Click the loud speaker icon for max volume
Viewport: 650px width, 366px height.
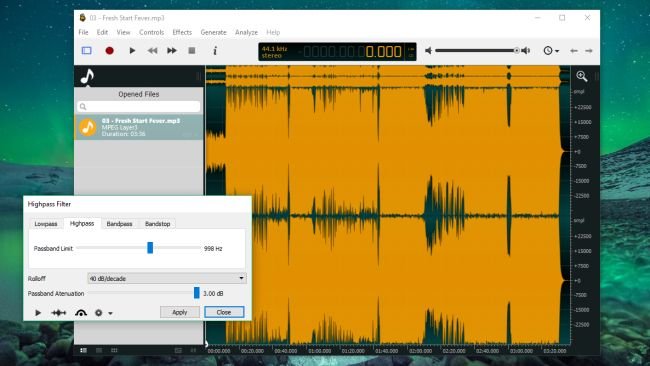coord(526,51)
